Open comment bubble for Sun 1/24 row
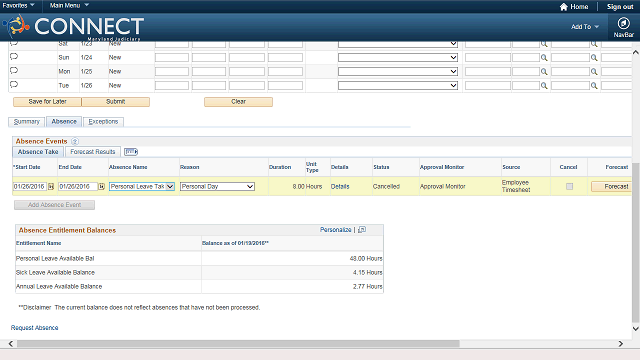 pyautogui.click(x=14, y=56)
